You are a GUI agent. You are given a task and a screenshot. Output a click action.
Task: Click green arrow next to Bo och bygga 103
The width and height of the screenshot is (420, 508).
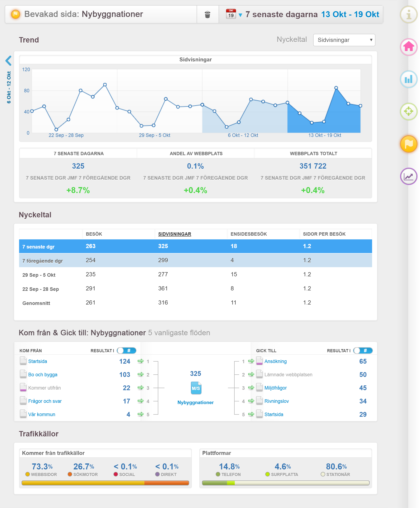coord(140,374)
